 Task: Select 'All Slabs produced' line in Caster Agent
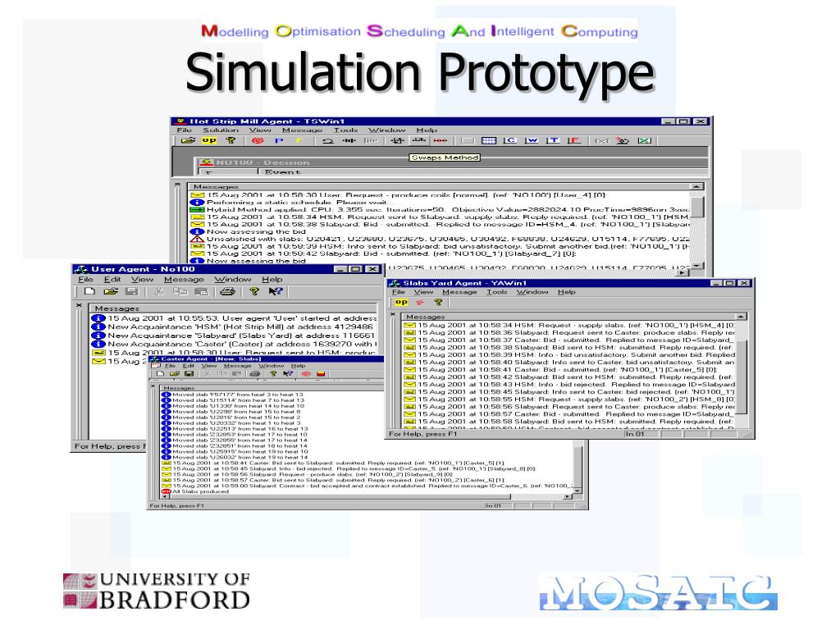pos(195,491)
